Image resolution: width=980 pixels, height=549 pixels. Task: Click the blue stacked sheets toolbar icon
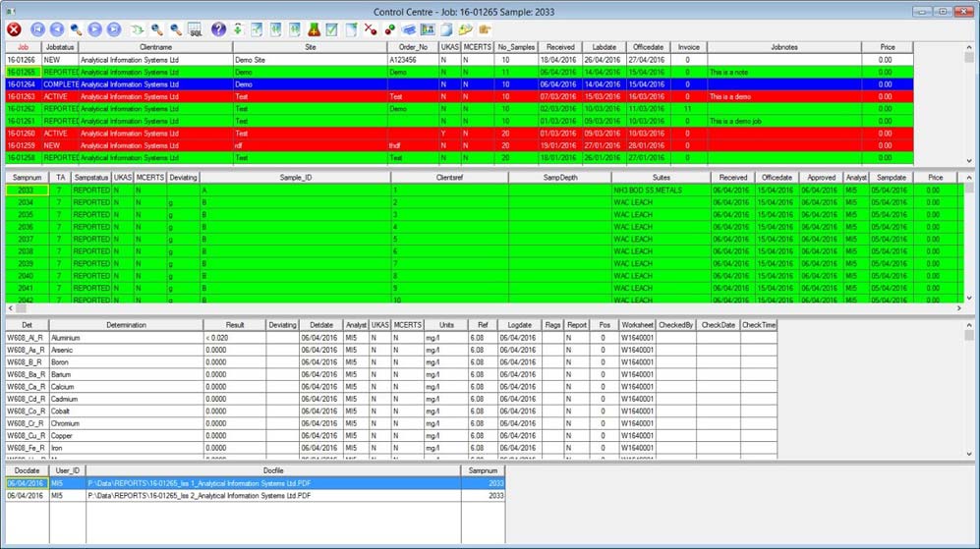click(409, 29)
